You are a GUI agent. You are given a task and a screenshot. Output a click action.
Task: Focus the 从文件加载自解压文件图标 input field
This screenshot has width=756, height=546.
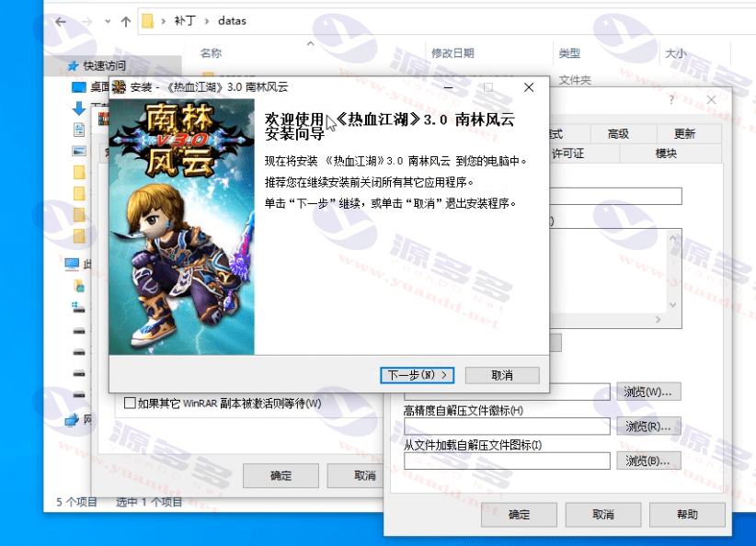(507, 461)
